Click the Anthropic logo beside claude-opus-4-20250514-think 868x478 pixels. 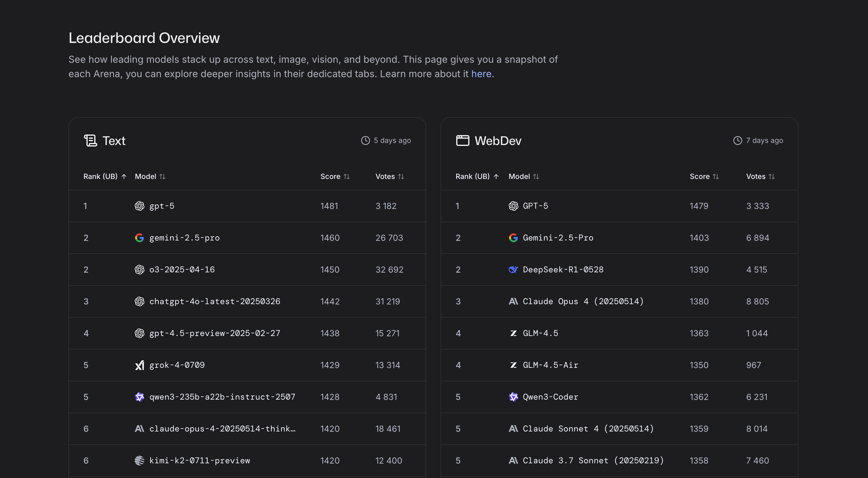click(x=140, y=429)
